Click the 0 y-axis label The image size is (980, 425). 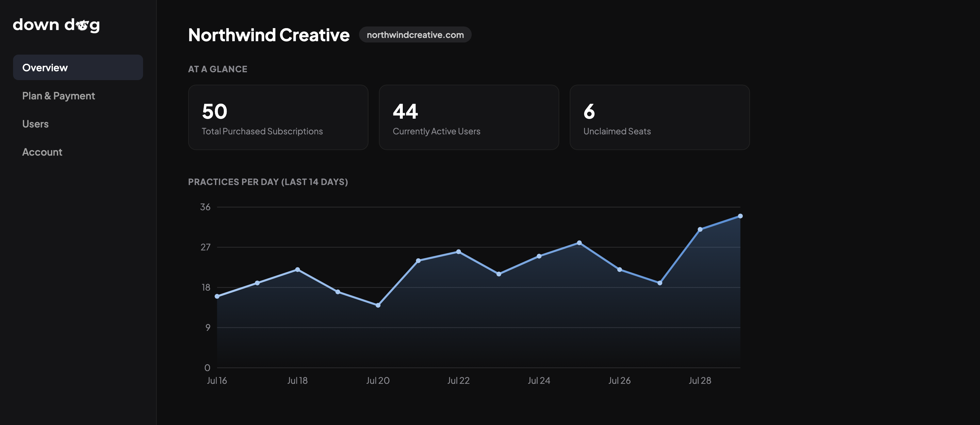207,368
